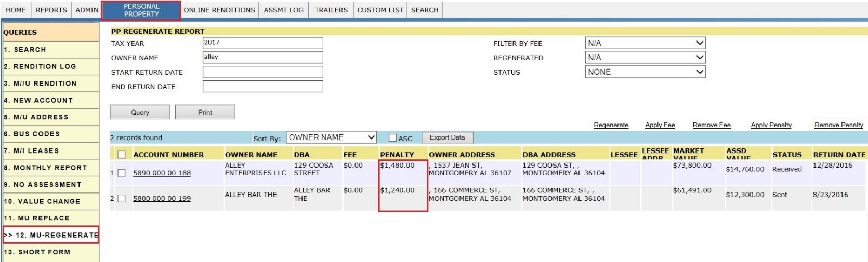Go to the Trailers tab

click(x=331, y=10)
